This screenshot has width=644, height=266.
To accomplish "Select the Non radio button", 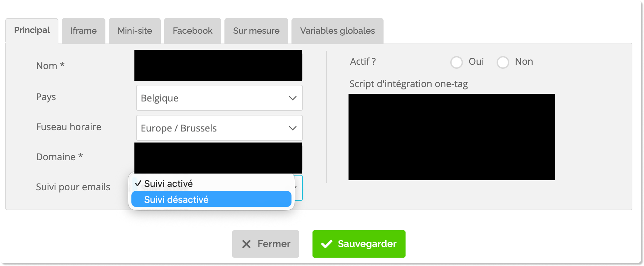I will coord(503,62).
